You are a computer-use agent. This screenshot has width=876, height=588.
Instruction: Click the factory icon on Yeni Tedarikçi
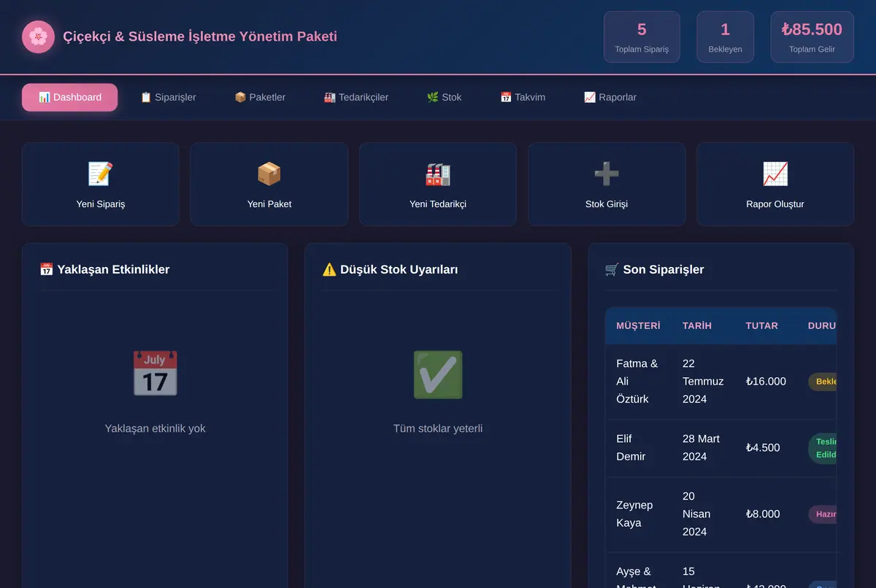pyautogui.click(x=438, y=174)
